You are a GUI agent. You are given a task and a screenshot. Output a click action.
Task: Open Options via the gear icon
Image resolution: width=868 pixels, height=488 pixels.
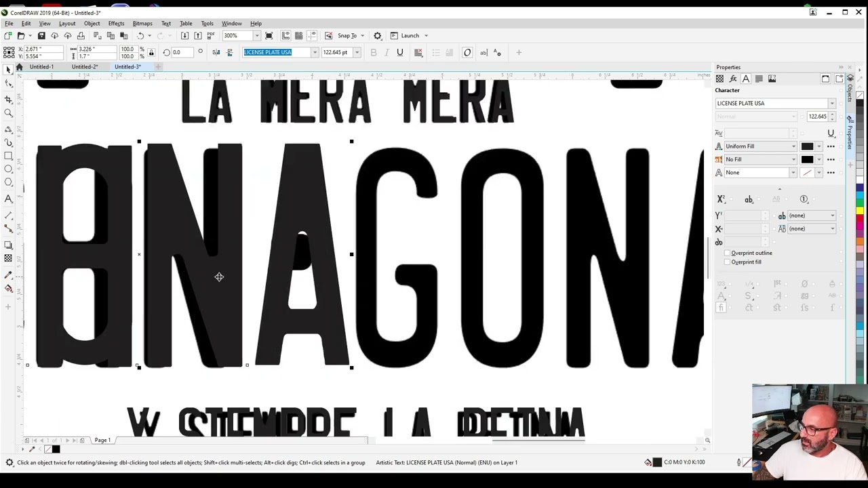[x=378, y=35]
